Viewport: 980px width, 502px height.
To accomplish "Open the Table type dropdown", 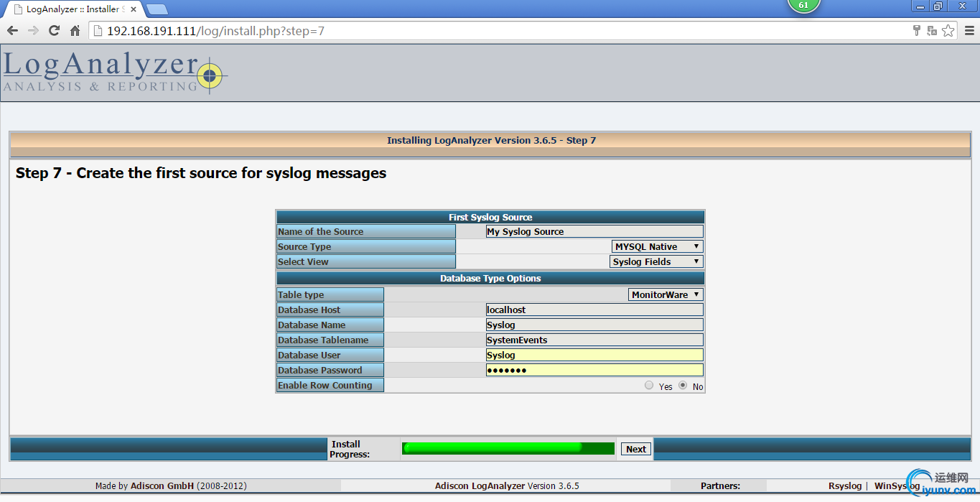I will pos(666,294).
